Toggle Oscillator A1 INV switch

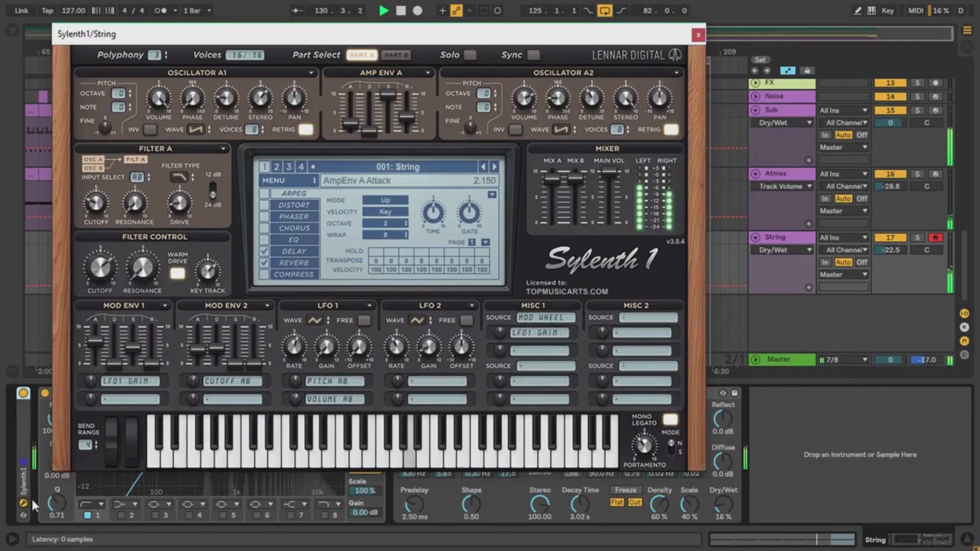click(150, 130)
